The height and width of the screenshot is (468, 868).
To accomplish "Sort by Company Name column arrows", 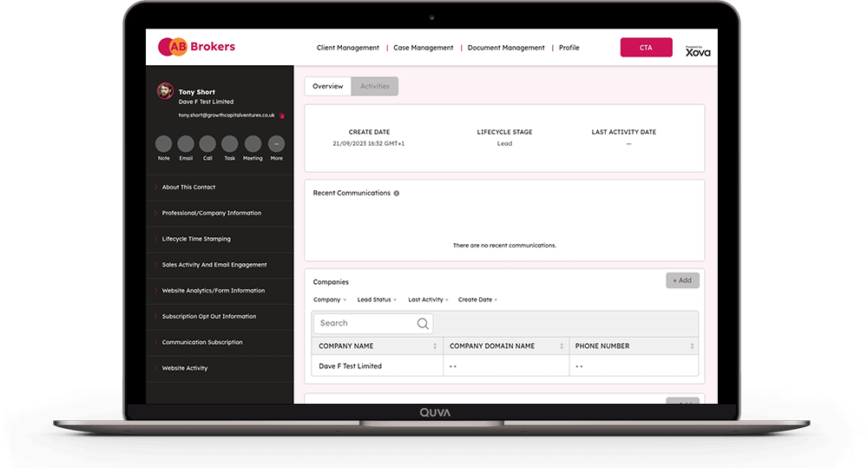I will pyautogui.click(x=435, y=346).
